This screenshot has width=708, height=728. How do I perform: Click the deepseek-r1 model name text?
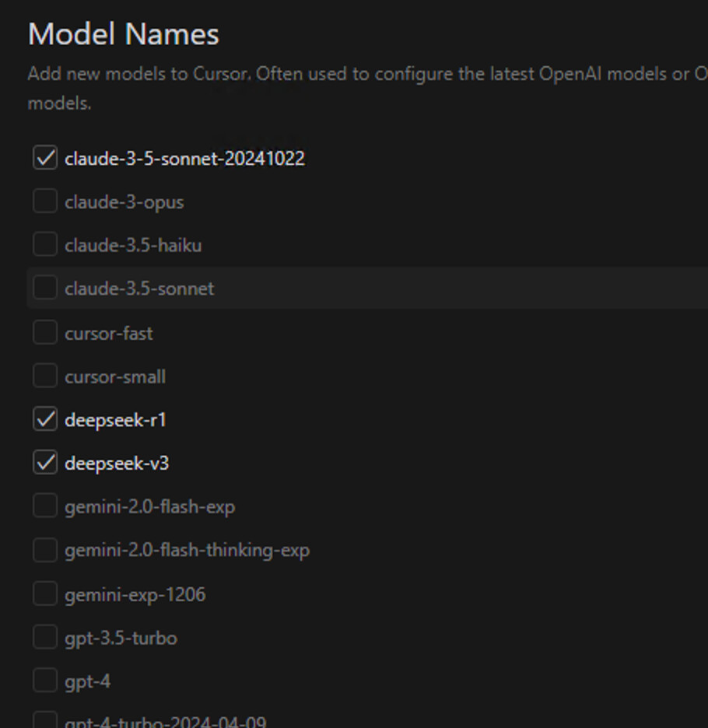(x=115, y=420)
